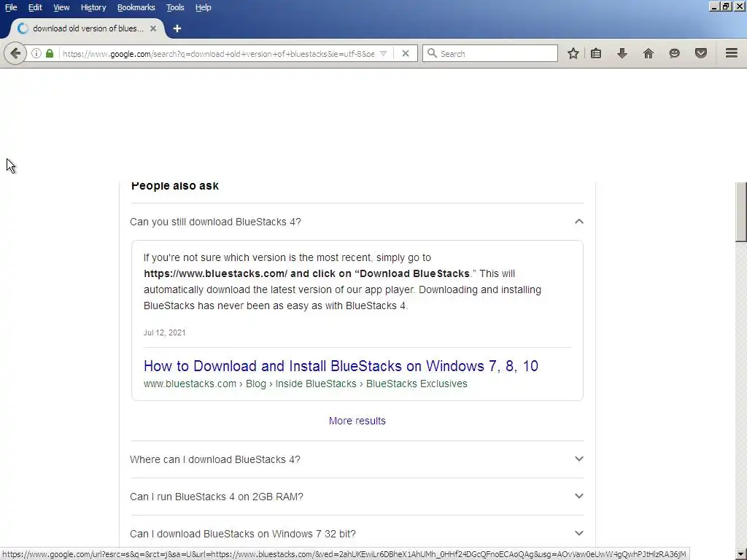
Task: Open the hamburger menu
Action: pyautogui.click(x=732, y=53)
